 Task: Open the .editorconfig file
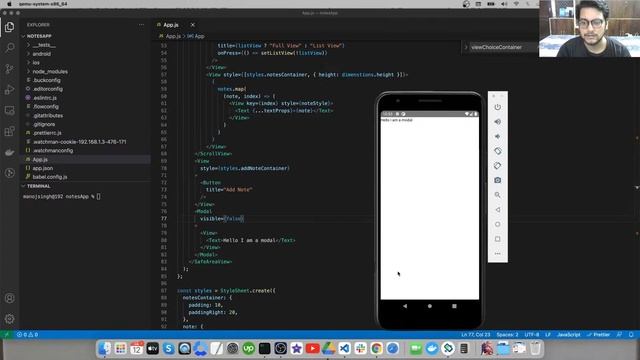coord(48,89)
